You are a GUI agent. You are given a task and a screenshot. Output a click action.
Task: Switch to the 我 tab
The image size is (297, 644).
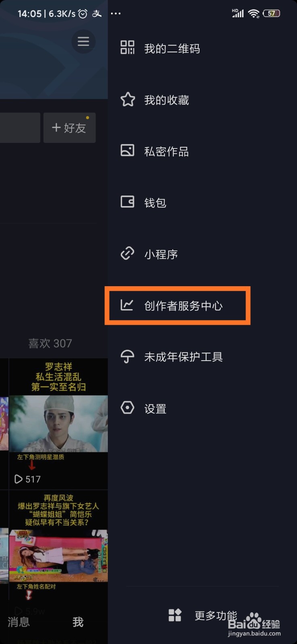tap(78, 622)
